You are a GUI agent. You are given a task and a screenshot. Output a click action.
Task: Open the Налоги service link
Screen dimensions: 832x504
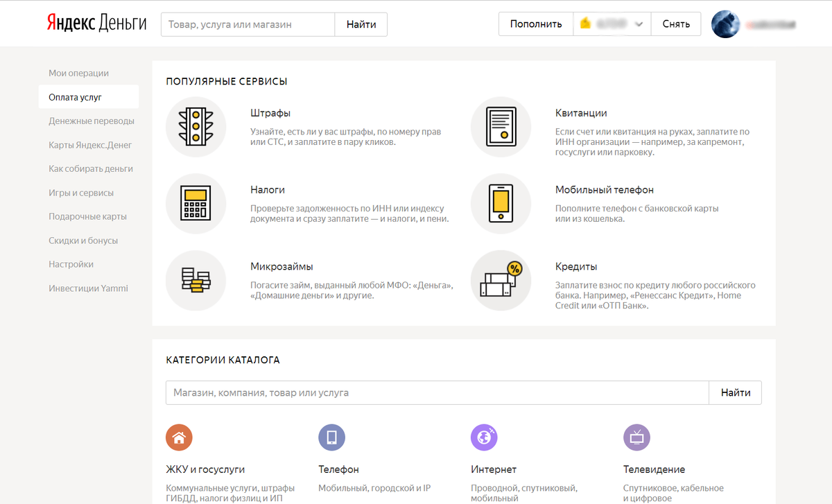pos(268,189)
